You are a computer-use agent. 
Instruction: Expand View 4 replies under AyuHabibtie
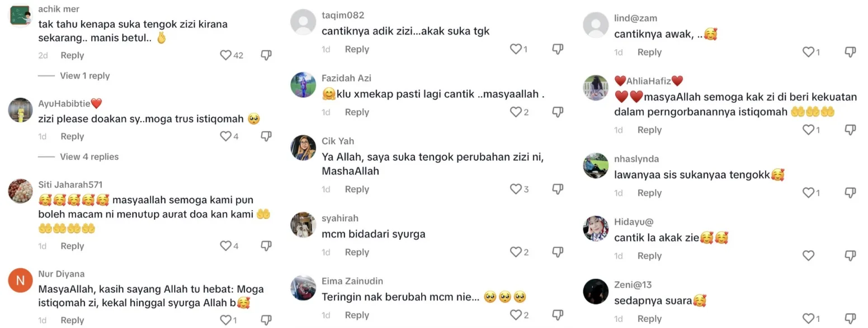tap(89, 157)
